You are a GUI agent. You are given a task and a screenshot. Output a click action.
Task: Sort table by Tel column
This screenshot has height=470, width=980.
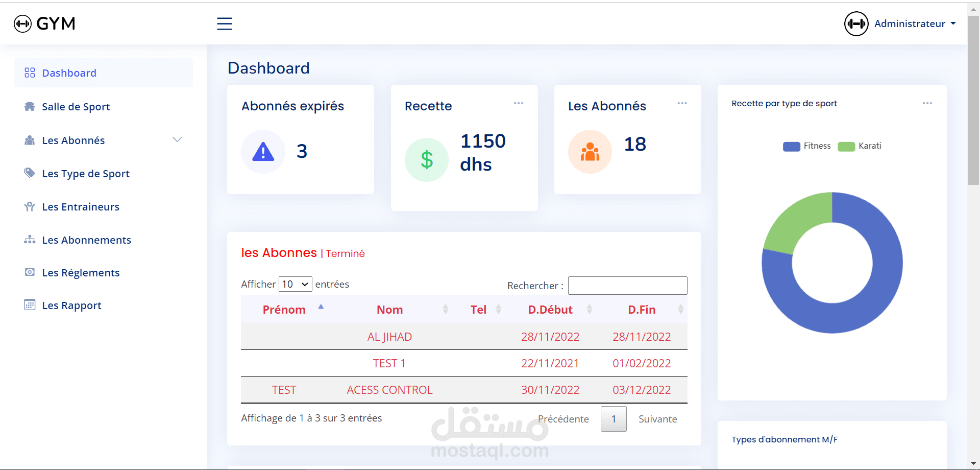tap(479, 310)
